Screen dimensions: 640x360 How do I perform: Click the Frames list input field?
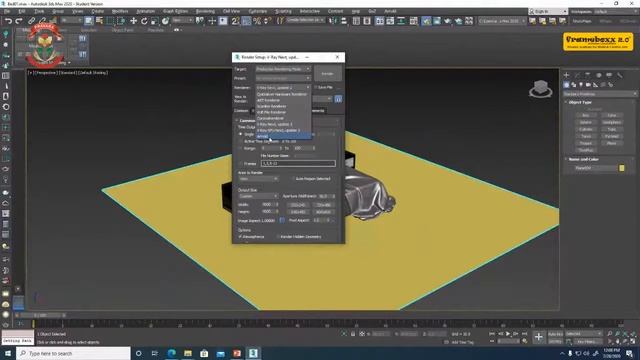point(298,163)
